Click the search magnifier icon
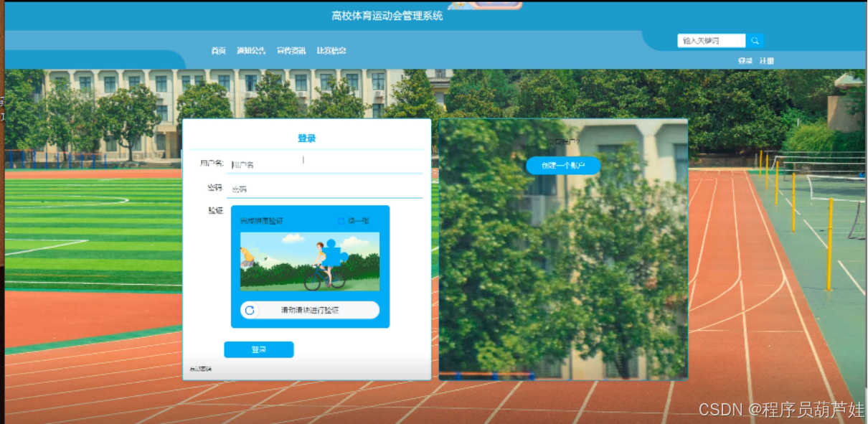This screenshot has height=424, width=868. (x=755, y=41)
